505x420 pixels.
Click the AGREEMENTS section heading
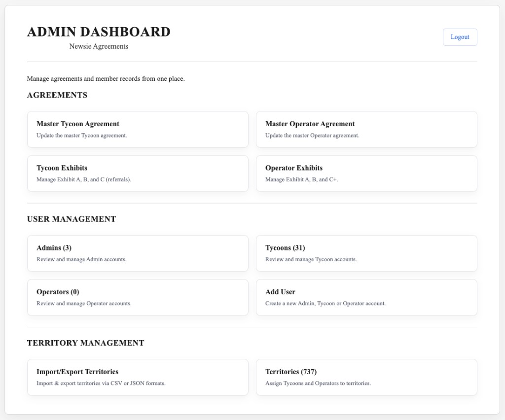pyautogui.click(x=57, y=95)
